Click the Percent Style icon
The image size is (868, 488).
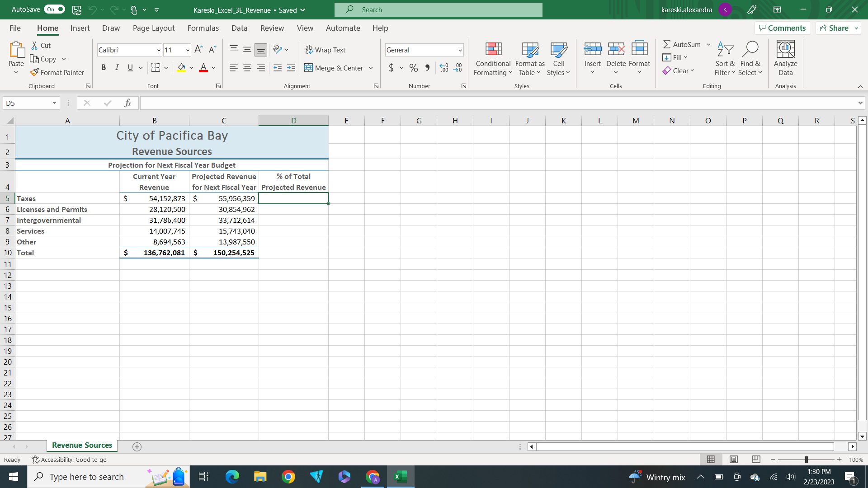pos(413,68)
